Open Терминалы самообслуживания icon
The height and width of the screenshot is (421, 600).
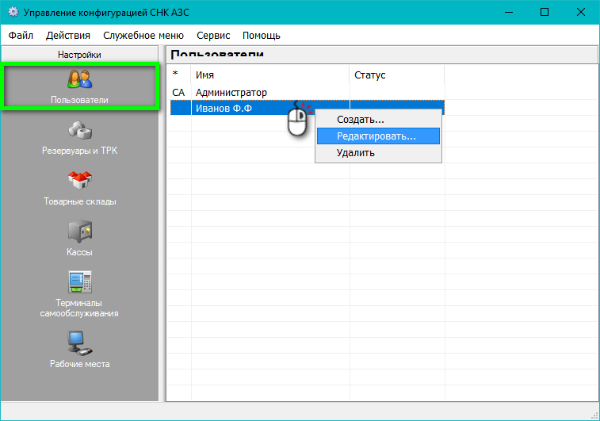click(80, 282)
